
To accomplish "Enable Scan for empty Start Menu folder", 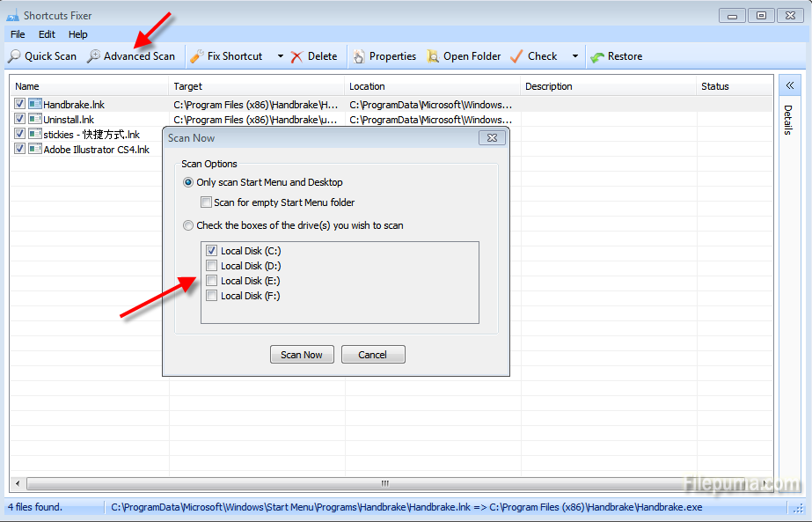I will (206, 202).
